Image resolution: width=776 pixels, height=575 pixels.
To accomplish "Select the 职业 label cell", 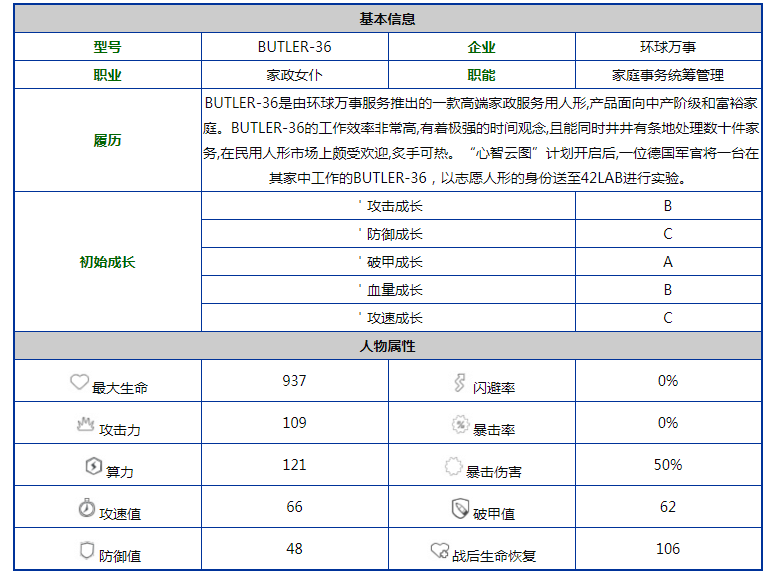I will click(x=108, y=75).
